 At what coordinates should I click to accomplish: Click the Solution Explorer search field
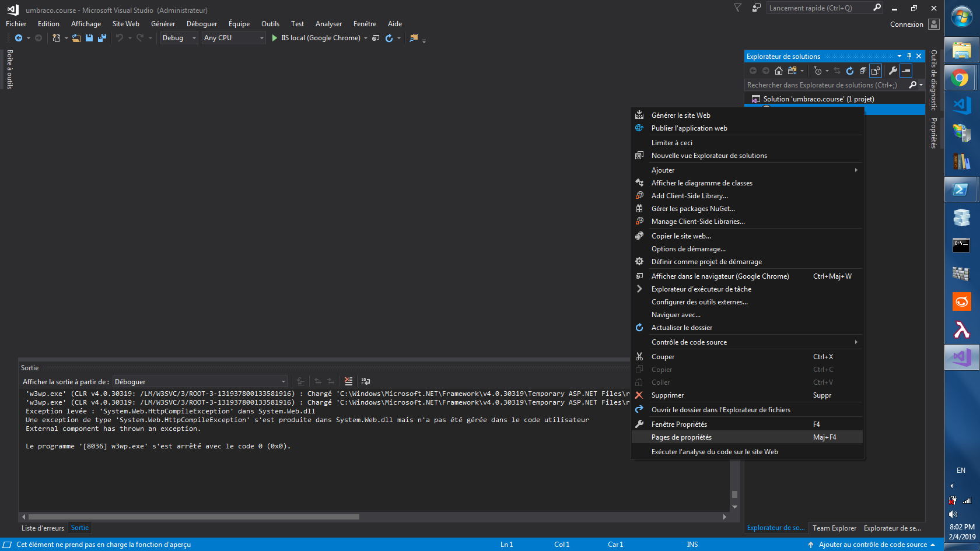pos(825,85)
